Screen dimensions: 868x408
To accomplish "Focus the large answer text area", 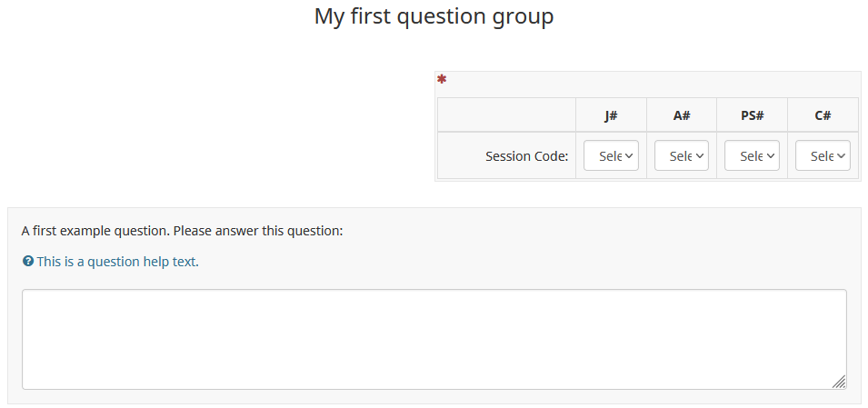I will tap(434, 339).
